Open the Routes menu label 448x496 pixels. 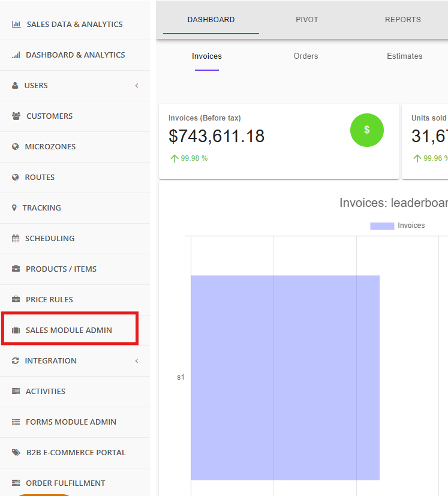click(40, 178)
